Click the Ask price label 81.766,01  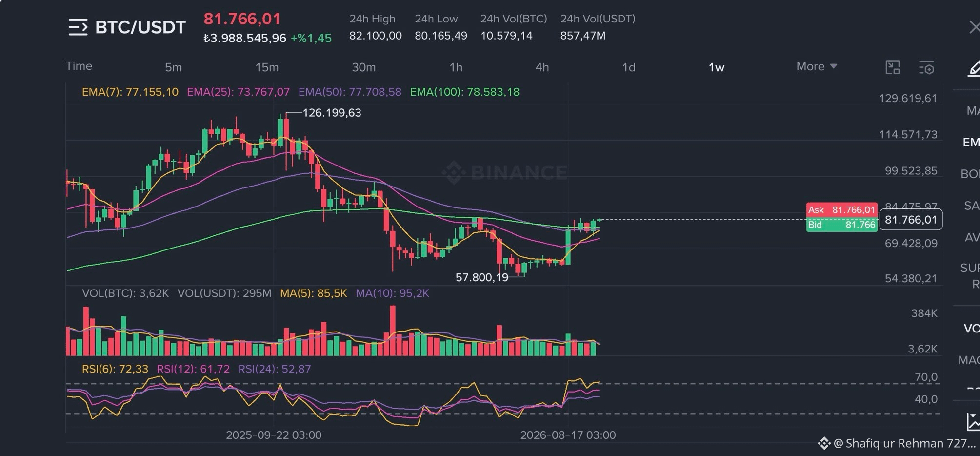tap(842, 210)
